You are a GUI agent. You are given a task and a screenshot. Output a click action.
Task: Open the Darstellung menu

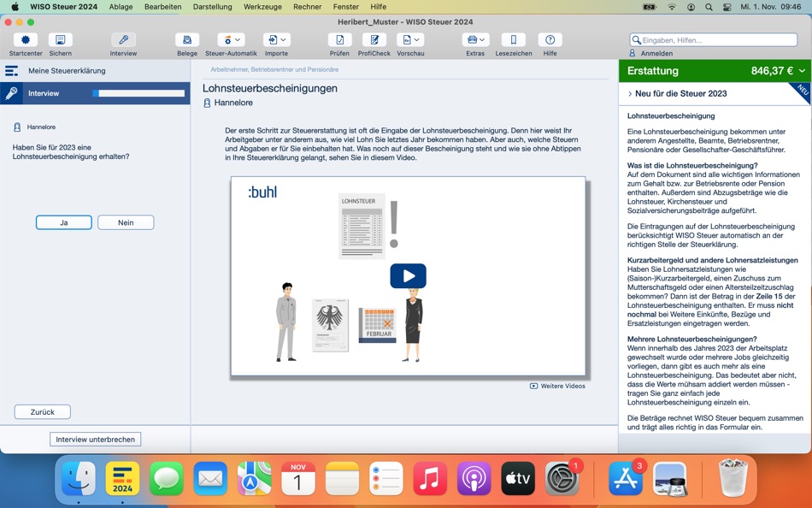(x=212, y=7)
